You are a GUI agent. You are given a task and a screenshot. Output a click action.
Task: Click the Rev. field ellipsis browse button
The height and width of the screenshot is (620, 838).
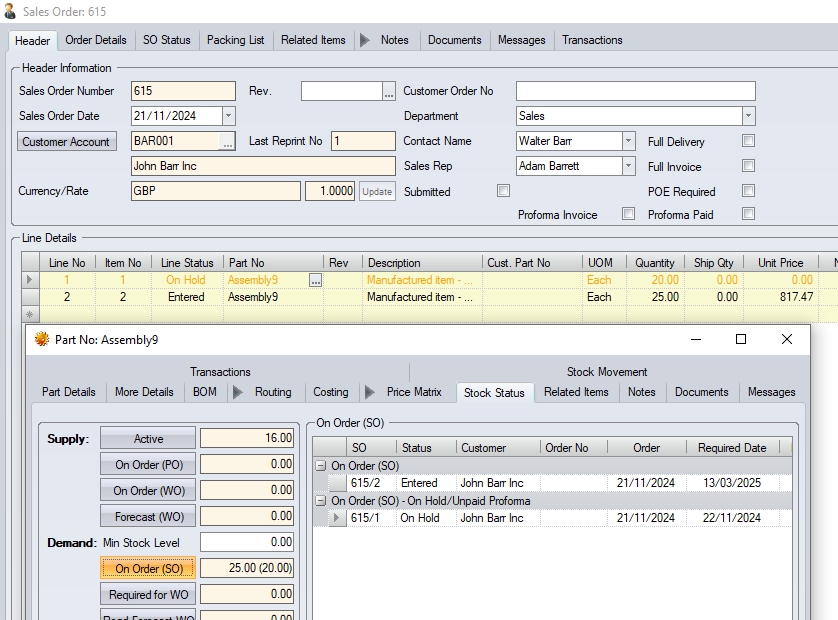389,92
